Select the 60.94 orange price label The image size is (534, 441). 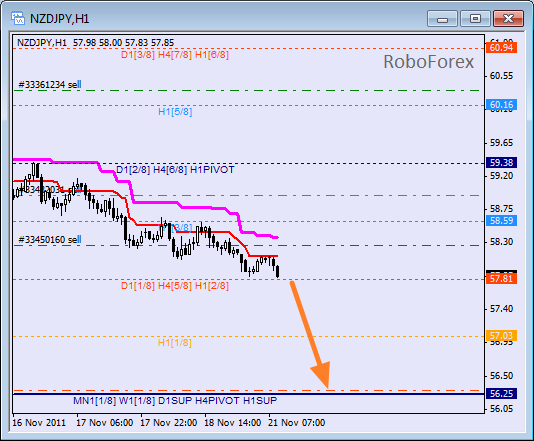[501, 48]
